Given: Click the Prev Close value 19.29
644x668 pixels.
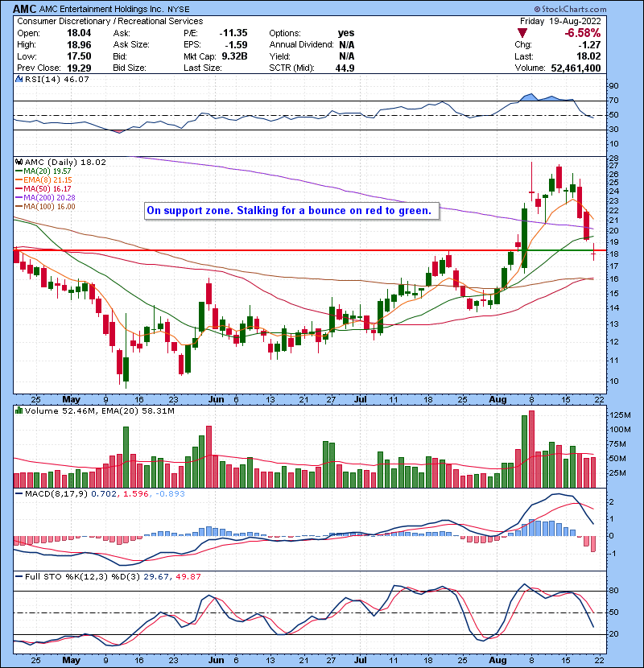Looking at the screenshot, I should (79, 68).
